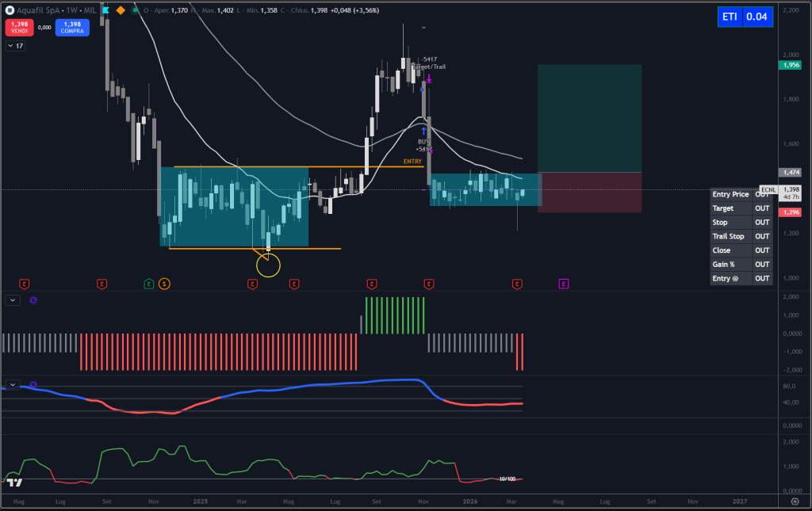
Task: Click the Trail Stop row in the table
Action: click(x=741, y=236)
